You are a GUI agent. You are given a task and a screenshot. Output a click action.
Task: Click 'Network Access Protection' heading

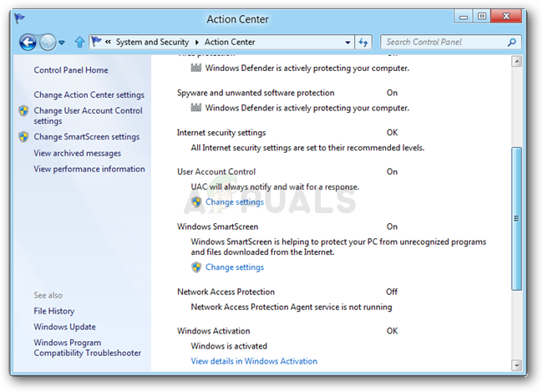[x=226, y=292]
